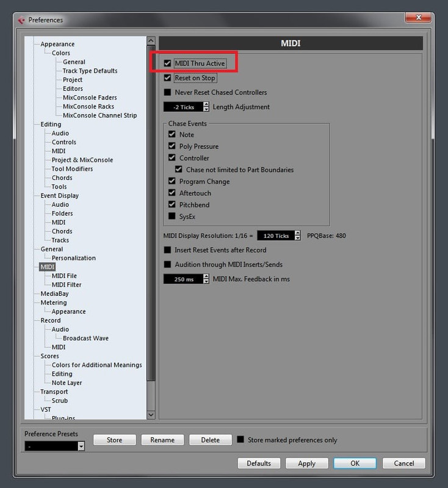This screenshot has height=488, width=448.
Task: Select Appearance at top of tree
Action: (x=57, y=44)
